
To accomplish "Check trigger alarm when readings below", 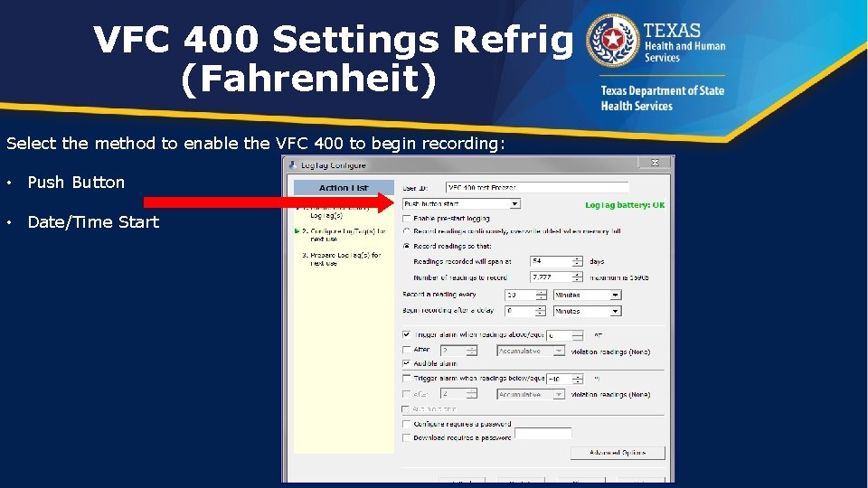I will [407, 378].
